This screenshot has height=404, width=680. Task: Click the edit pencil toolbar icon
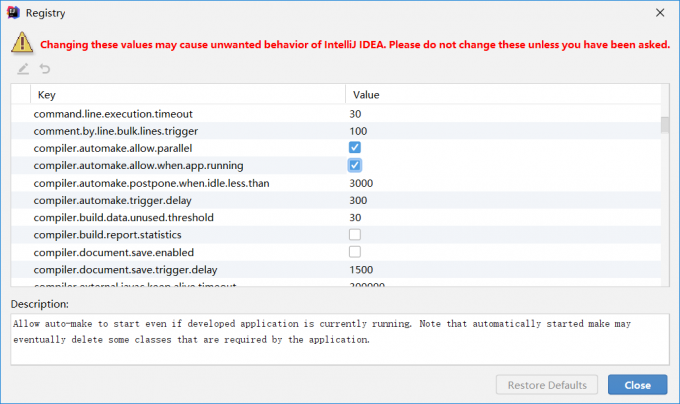tap(23, 68)
